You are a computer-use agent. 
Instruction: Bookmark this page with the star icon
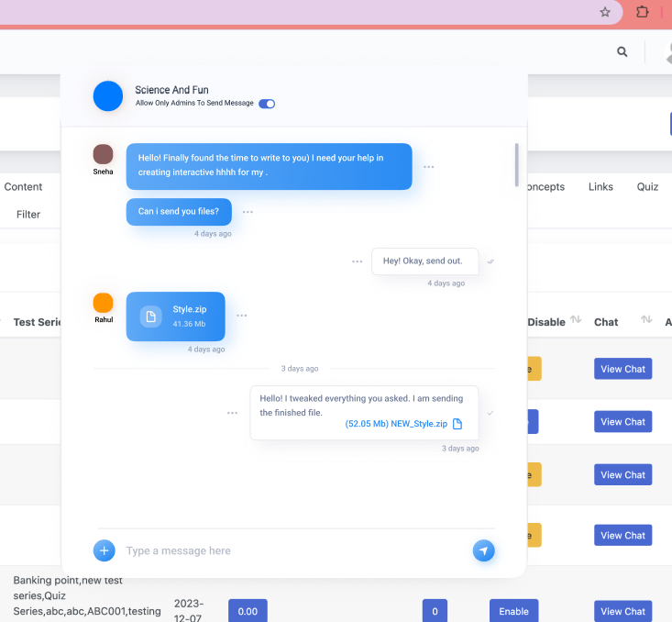pyautogui.click(x=605, y=12)
